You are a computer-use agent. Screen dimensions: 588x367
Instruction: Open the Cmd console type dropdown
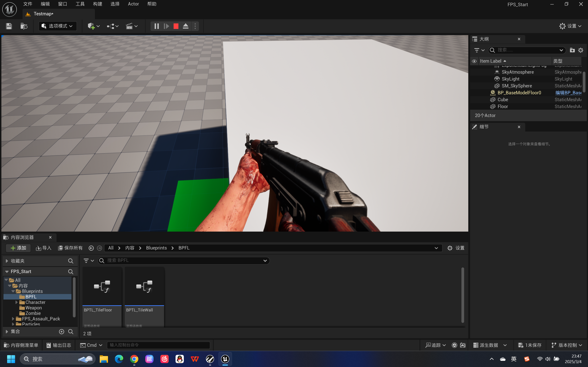91,345
